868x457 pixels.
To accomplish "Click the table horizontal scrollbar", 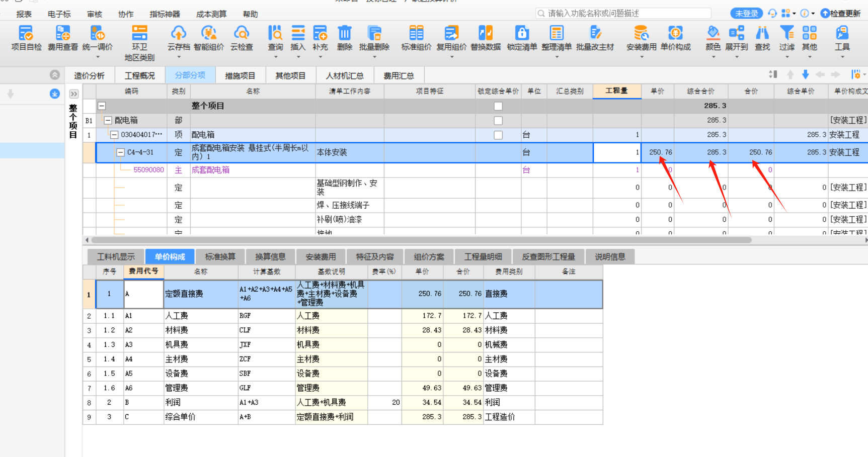I will [422, 240].
